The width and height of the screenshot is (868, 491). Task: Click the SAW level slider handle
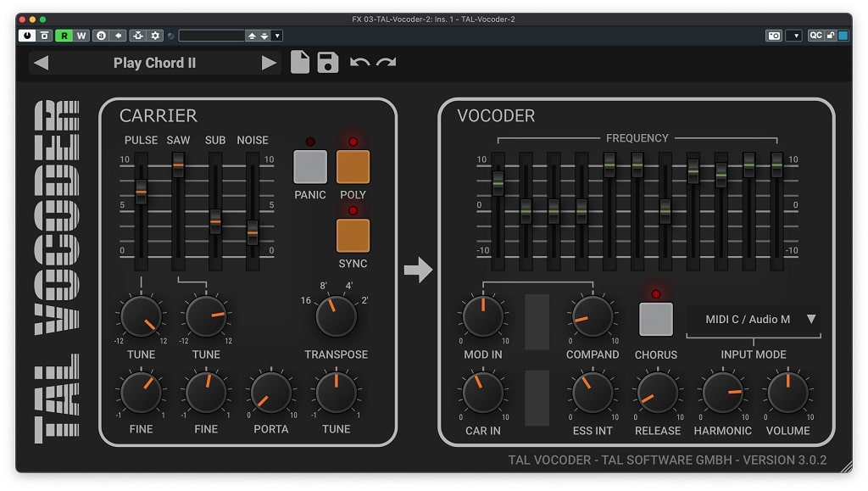coord(178,165)
